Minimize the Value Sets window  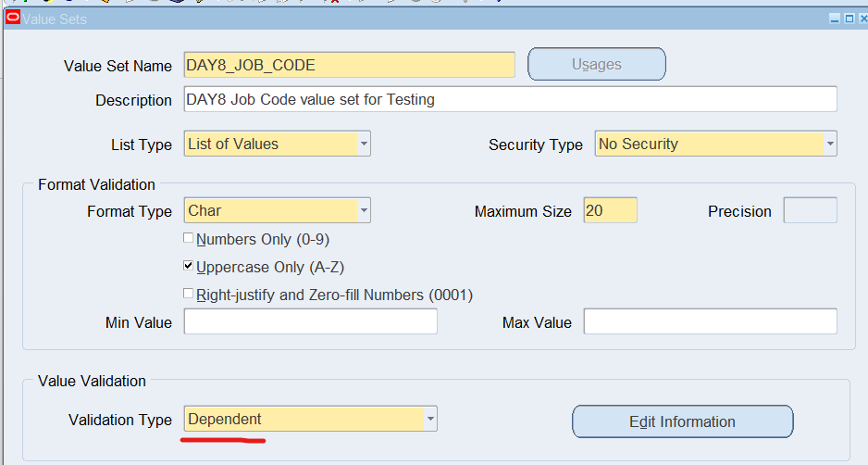click(835, 19)
